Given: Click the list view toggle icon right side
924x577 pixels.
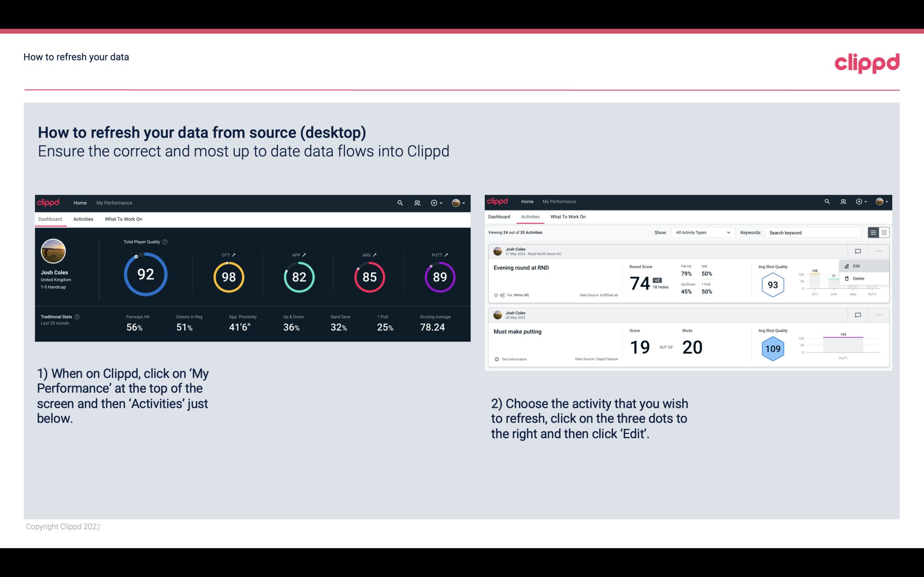Looking at the screenshot, I should click(874, 233).
